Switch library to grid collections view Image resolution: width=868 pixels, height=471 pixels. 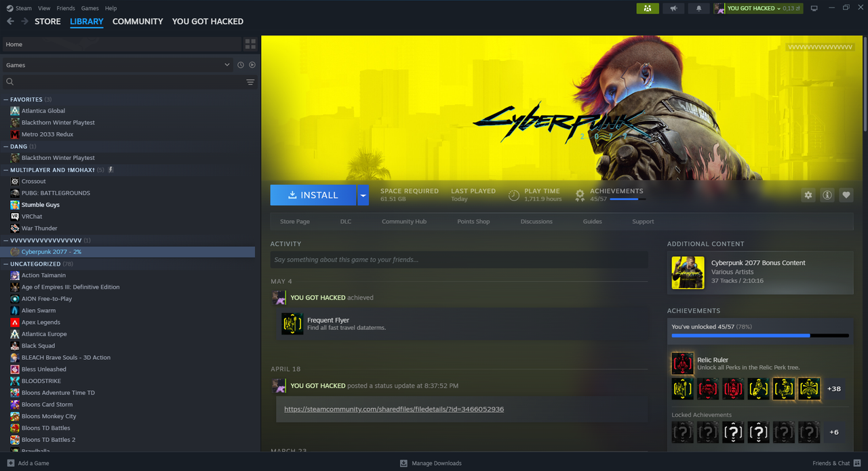(250, 44)
